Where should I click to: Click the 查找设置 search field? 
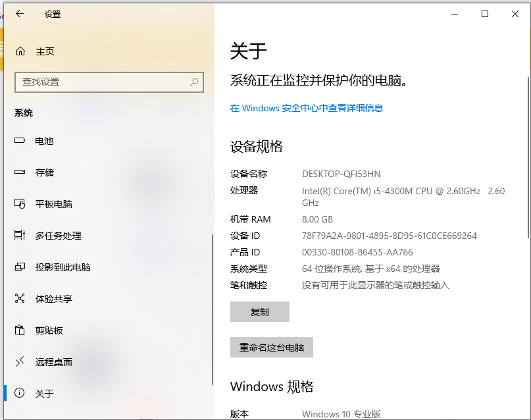coord(109,82)
